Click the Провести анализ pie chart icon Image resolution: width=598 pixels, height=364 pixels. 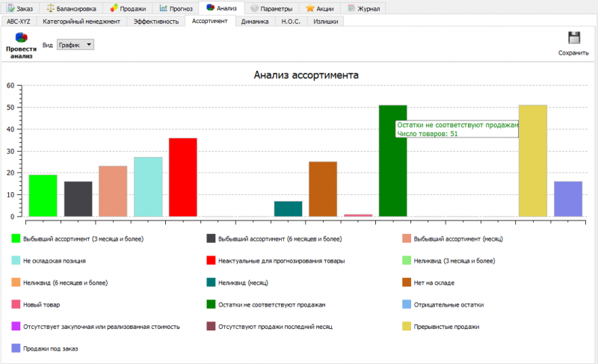click(21, 37)
